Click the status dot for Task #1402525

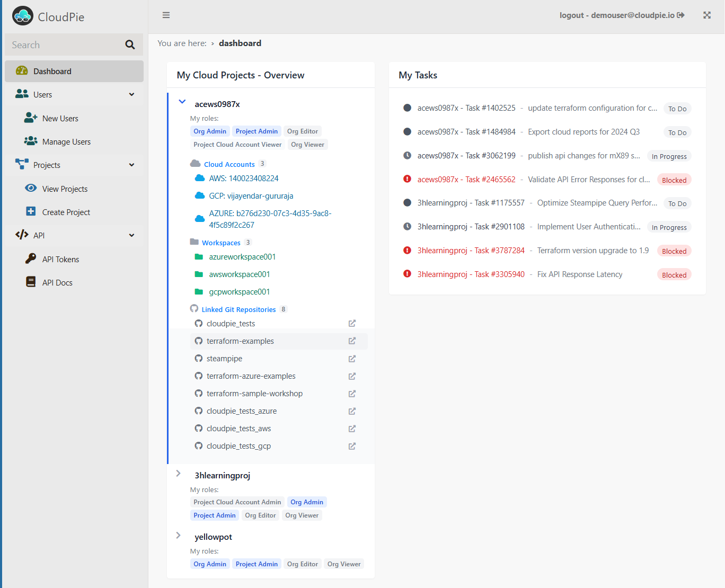(x=407, y=108)
